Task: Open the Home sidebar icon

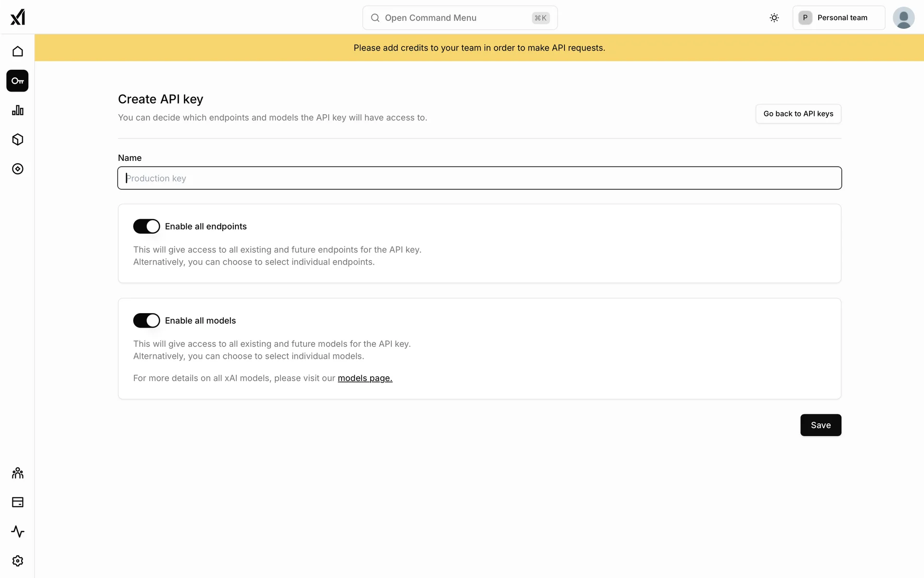Action: click(18, 52)
